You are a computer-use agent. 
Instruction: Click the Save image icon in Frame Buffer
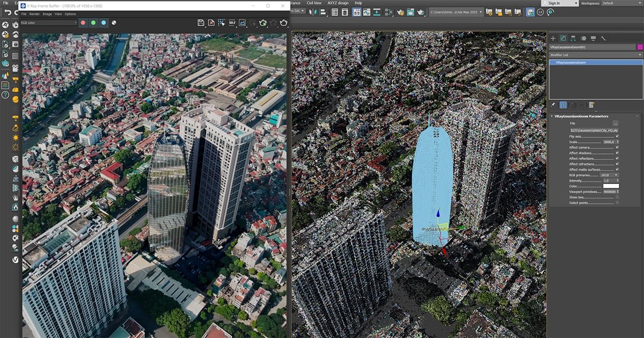(201, 23)
